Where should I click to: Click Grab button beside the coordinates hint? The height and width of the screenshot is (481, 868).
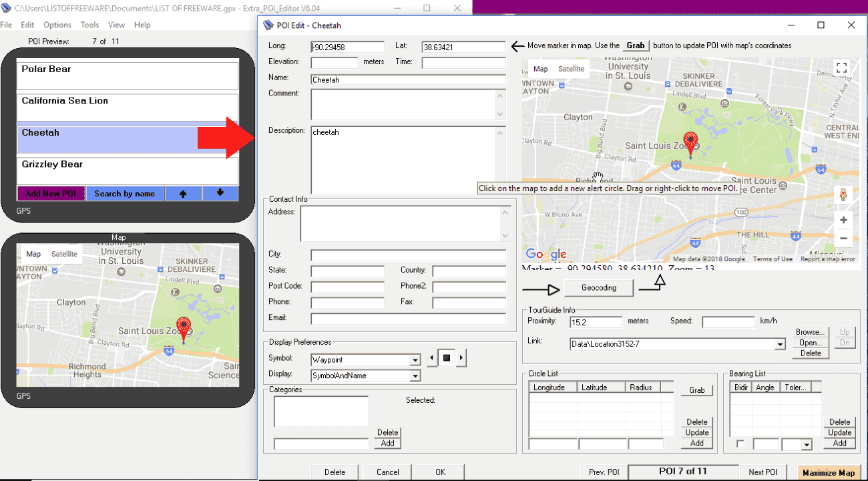pyautogui.click(x=636, y=45)
